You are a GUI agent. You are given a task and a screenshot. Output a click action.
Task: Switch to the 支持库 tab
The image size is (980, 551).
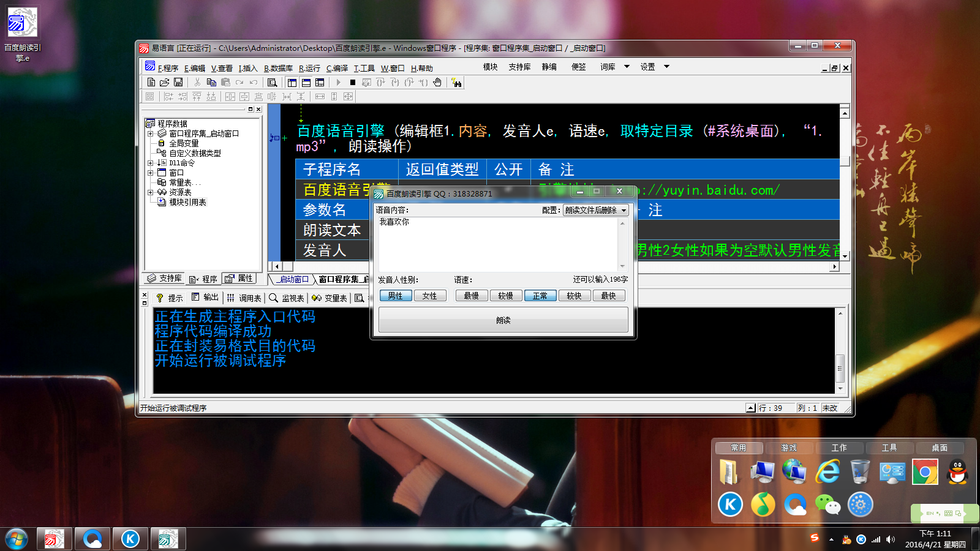tap(164, 279)
